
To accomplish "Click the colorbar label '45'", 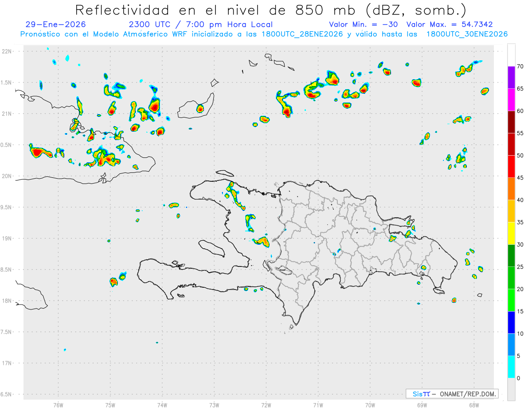I will (520, 178).
